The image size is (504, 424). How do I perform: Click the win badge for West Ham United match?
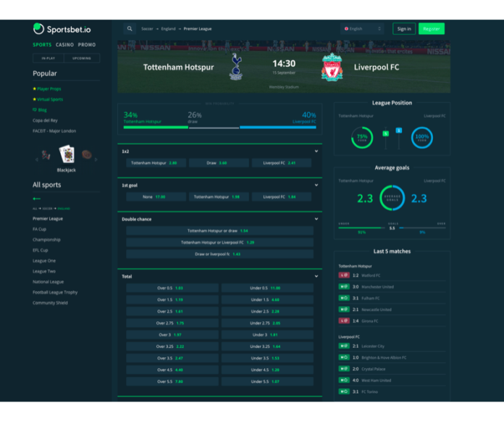click(344, 380)
